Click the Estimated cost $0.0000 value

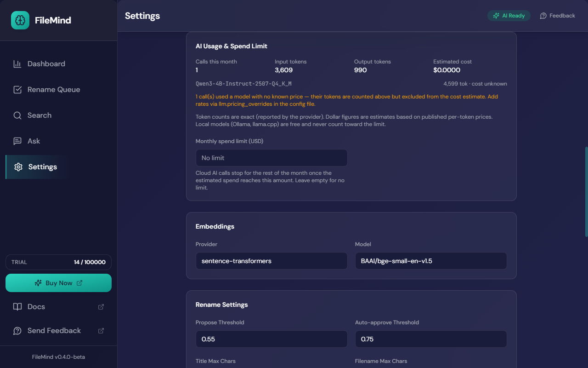(447, 70)
